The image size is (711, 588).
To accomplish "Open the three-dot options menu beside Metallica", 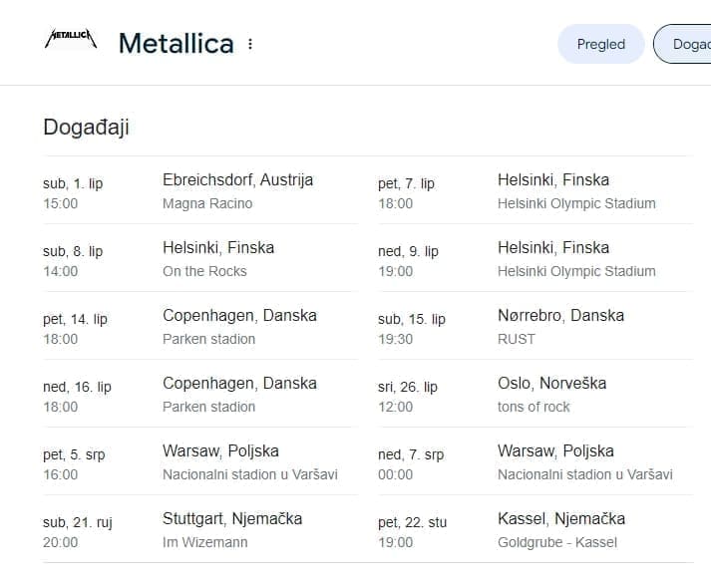I will 250,44.
